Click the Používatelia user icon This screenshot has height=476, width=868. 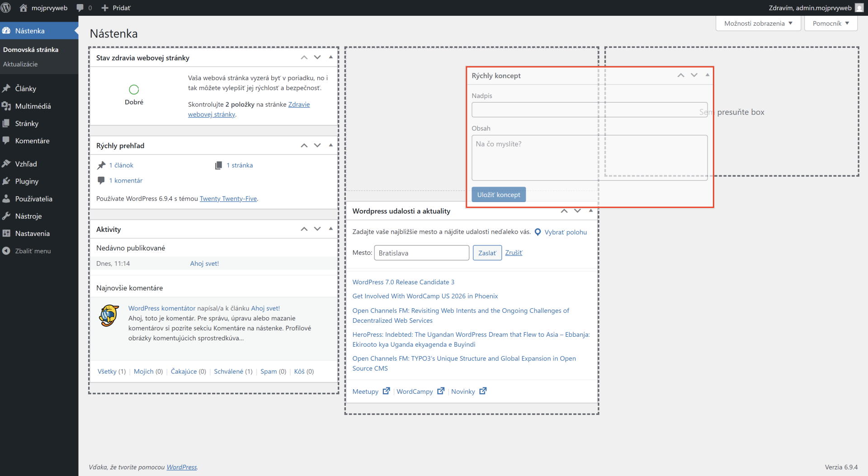click(6, 199)
